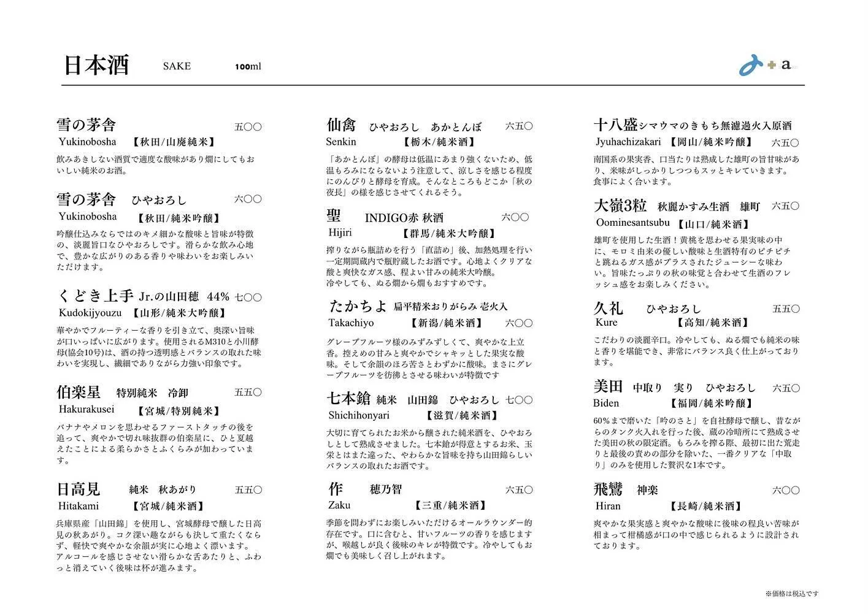Image resolution: width=868 pixels, height=614 pixels.
Task: Click the Biden romaji label
Action: click(x=606, y=404)
